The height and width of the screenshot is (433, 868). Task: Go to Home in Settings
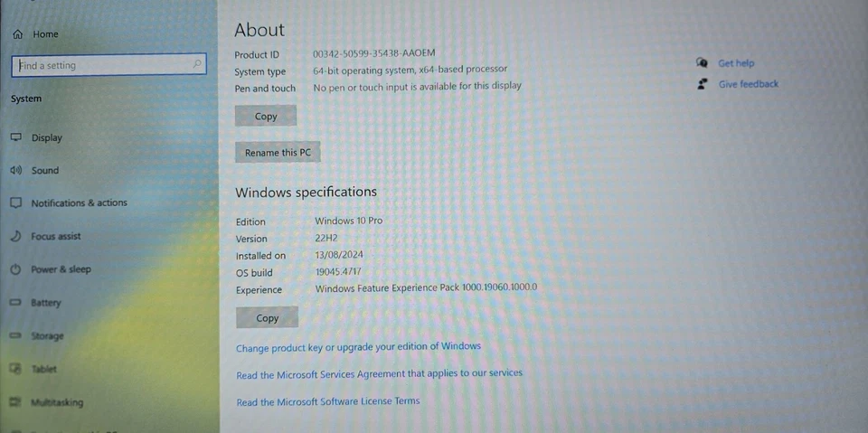[45, 34]
